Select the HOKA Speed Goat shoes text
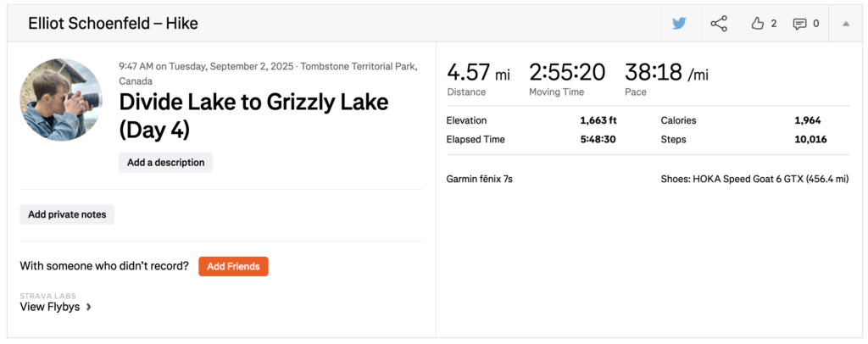Screen dimensions: 868x344 (x=754, y=179)
